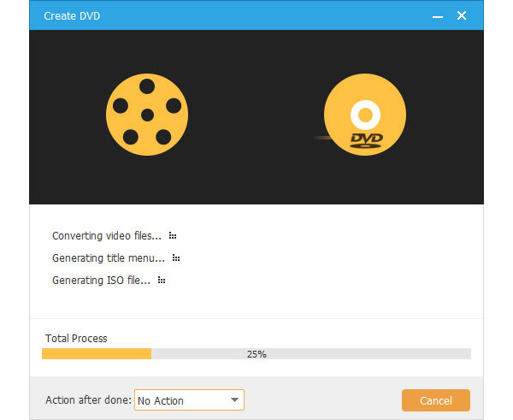Close the Create DVD dialog
Screen dimensions: 513x420
462,16
